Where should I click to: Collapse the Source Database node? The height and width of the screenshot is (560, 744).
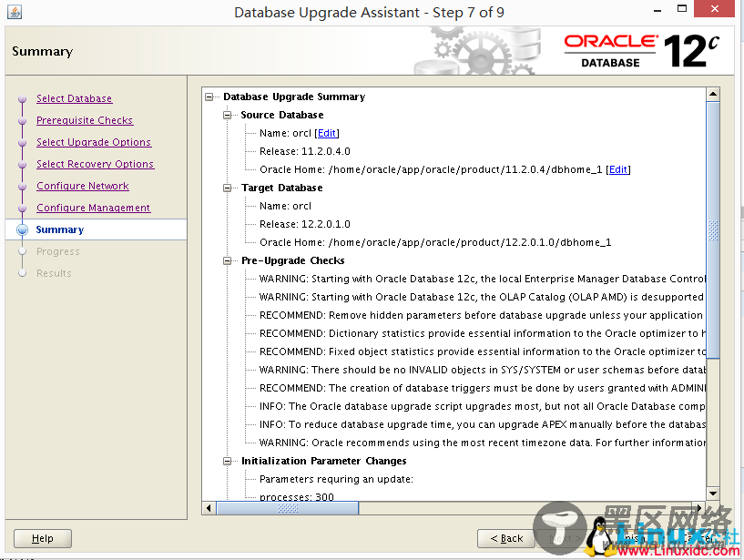pos(228,115)
